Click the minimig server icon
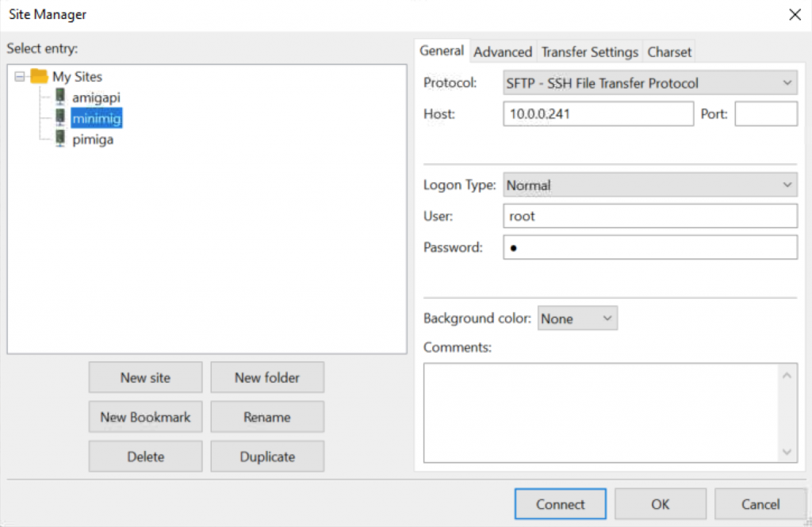812x527 pixels. point(60,117)
